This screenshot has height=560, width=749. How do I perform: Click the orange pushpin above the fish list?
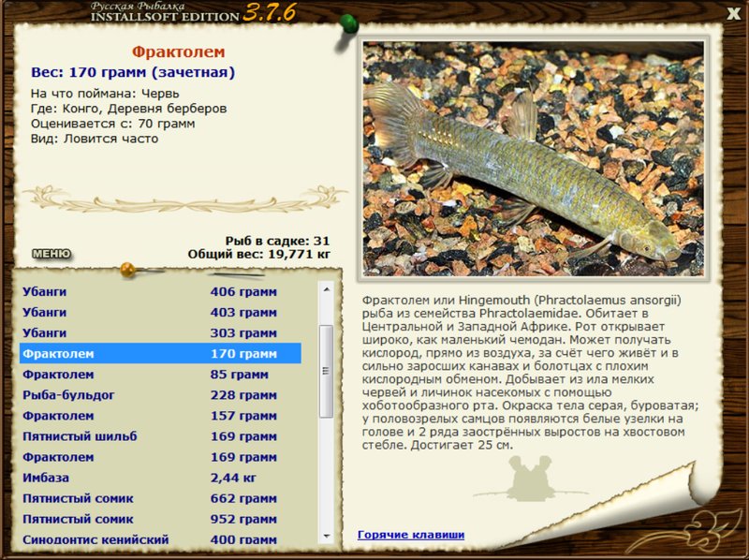(x=128, y=270)
